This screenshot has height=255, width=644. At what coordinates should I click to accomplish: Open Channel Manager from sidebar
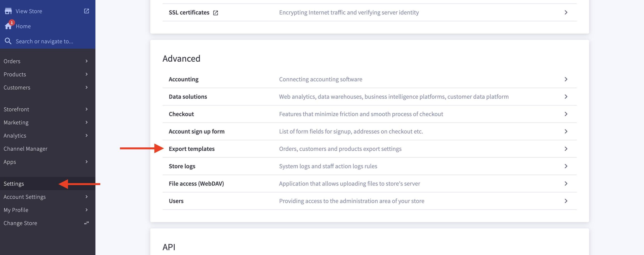(x=25, y=149)
